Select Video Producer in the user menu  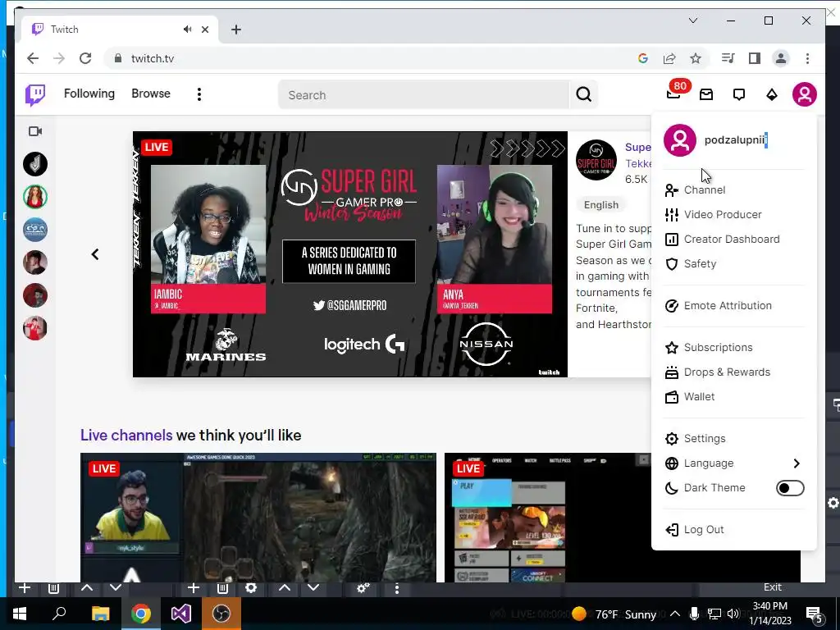pos(733,215)
